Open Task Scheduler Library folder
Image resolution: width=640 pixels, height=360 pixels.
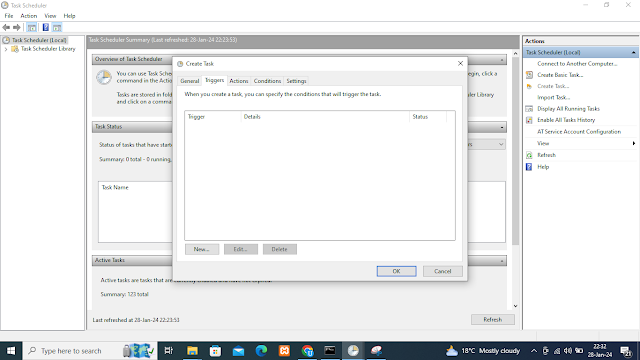tap(48, 49)
